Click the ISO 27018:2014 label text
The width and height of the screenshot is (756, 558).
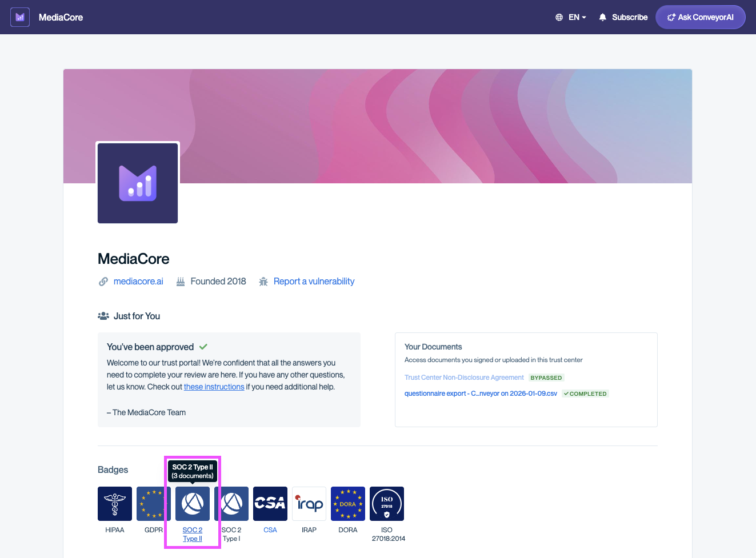coord(388,534)
